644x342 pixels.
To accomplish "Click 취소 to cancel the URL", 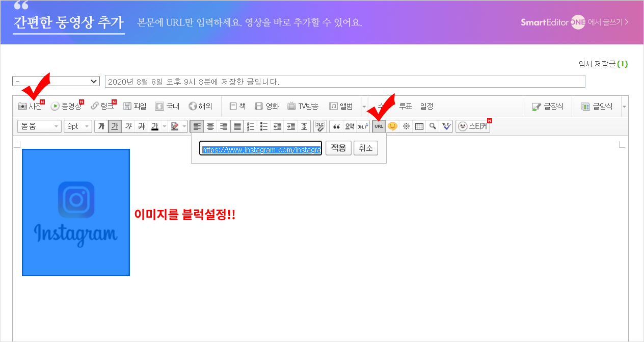I will [366, 148].
